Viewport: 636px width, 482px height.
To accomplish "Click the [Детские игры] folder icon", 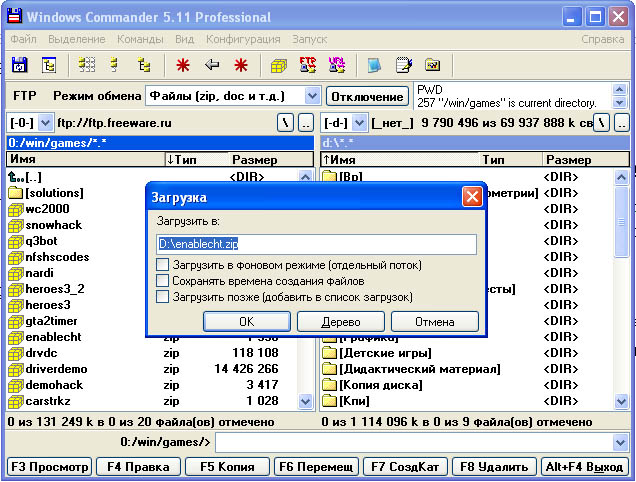I will (x=330, y=353).
